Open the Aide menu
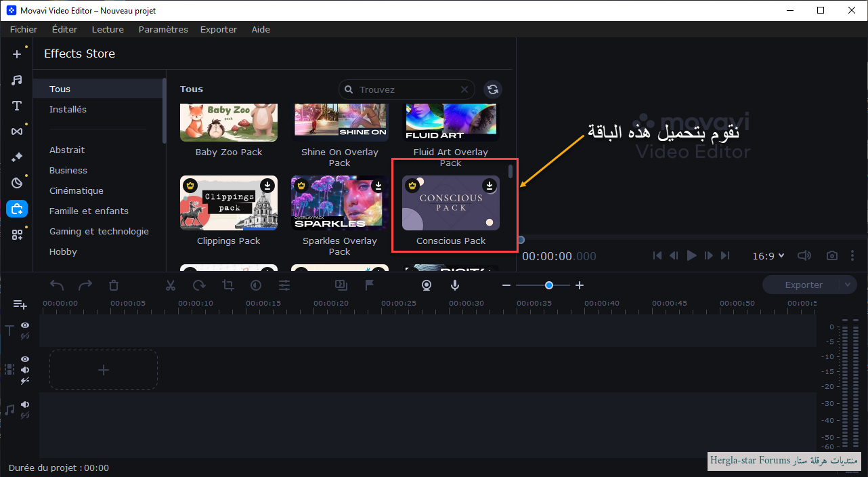868x477 pixels. (261, 29)
